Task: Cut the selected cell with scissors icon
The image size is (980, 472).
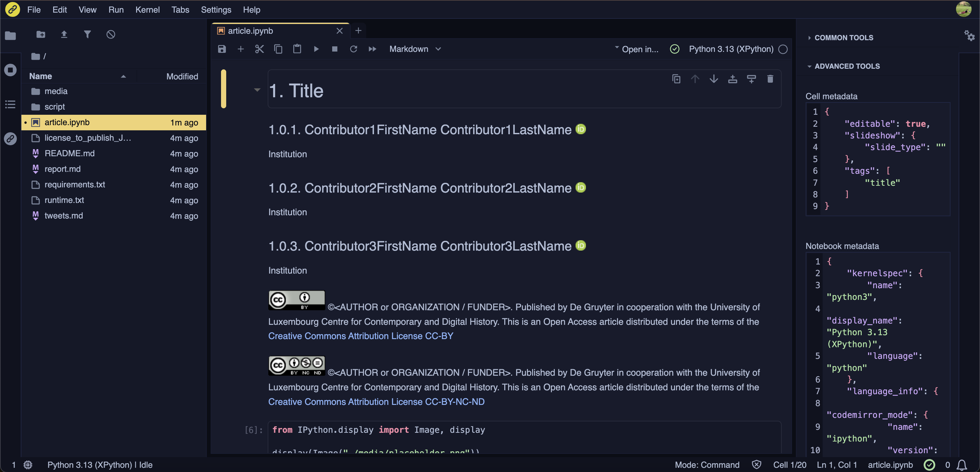Action: pos(260,49)
